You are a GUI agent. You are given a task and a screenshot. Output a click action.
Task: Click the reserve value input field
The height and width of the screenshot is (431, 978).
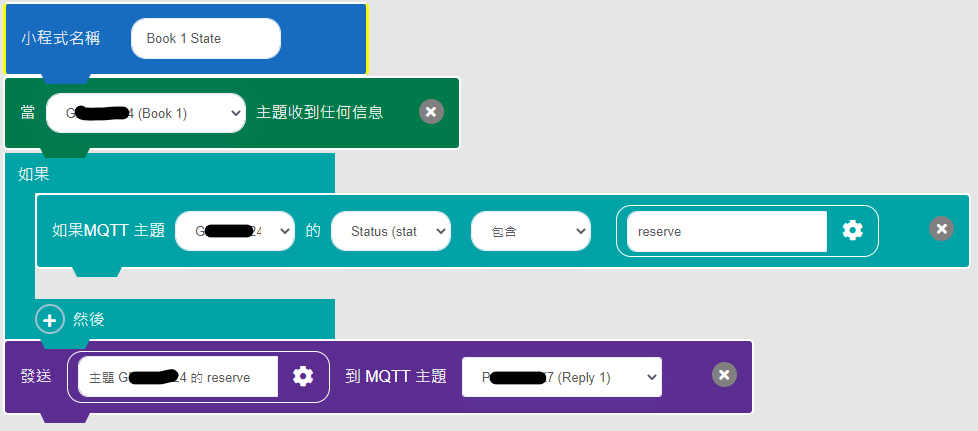pos(727,231)
